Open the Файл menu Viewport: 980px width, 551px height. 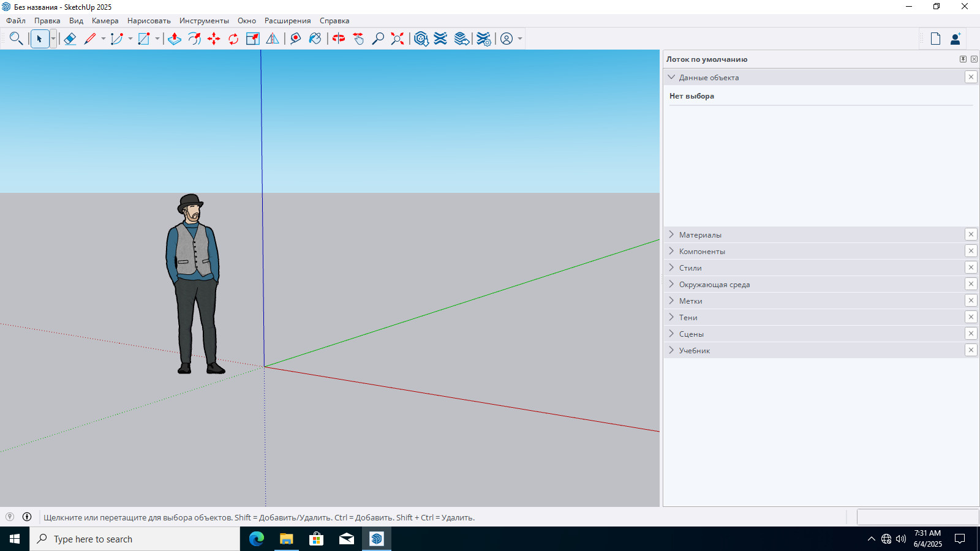[x=16, y=21]
